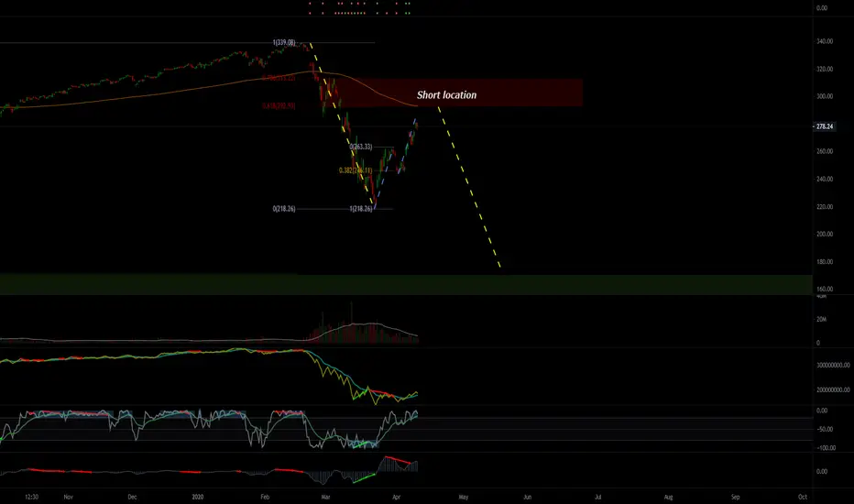
Task: Click the 200000000.00 indicator axis label
Action: (x=833, y=390)
